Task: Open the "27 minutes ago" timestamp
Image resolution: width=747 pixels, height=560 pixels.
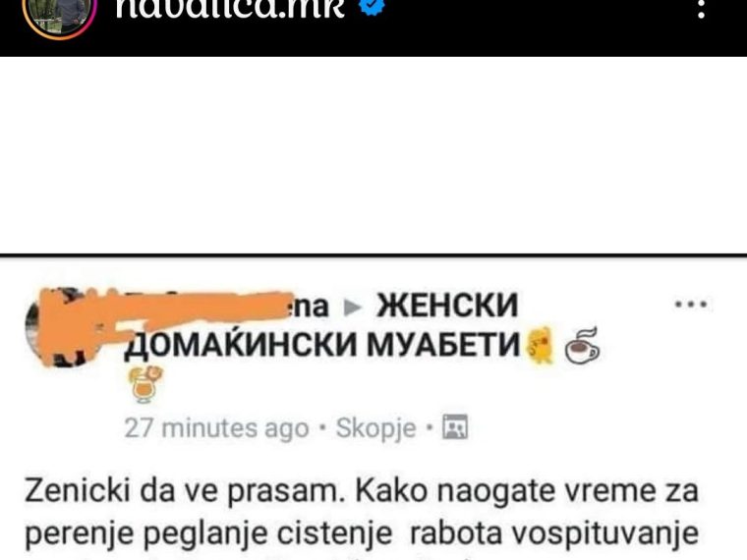Action: coord(217,428)
